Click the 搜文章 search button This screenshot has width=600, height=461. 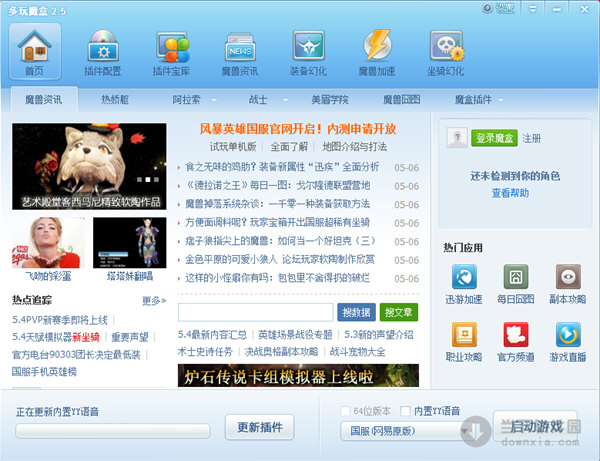point(399,313)
